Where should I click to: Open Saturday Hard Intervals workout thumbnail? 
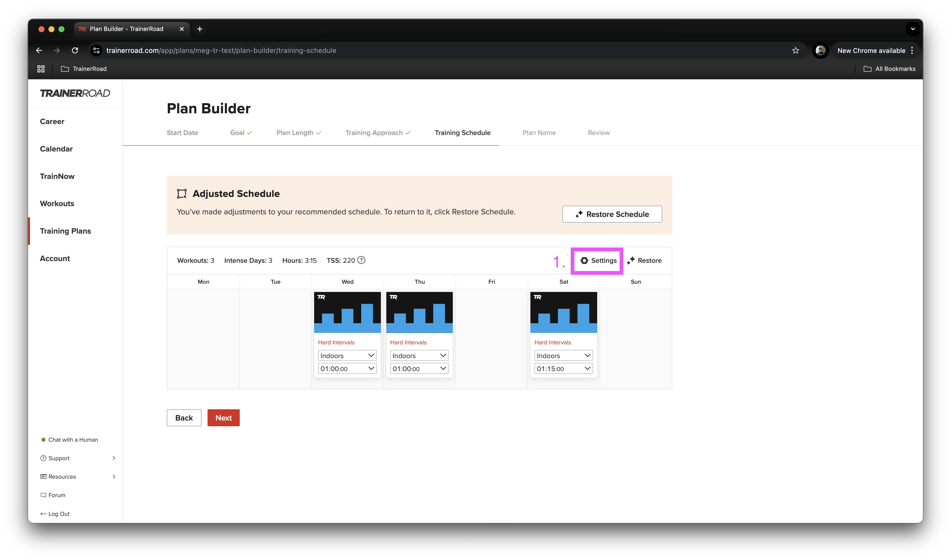563,312
